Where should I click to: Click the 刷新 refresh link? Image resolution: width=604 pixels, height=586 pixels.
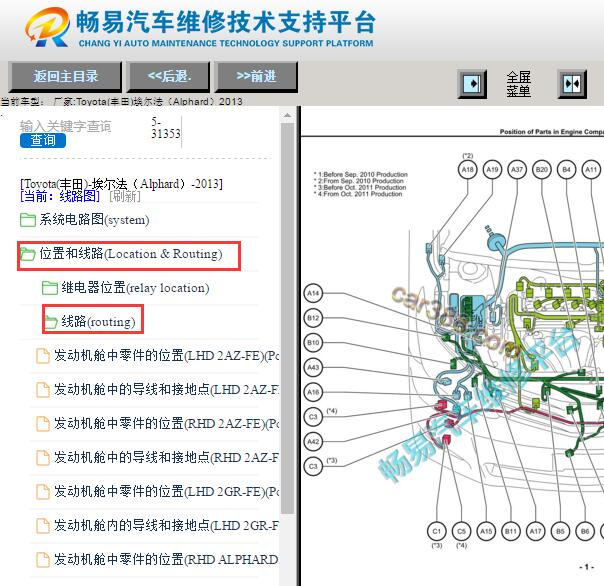coord(125,196)
